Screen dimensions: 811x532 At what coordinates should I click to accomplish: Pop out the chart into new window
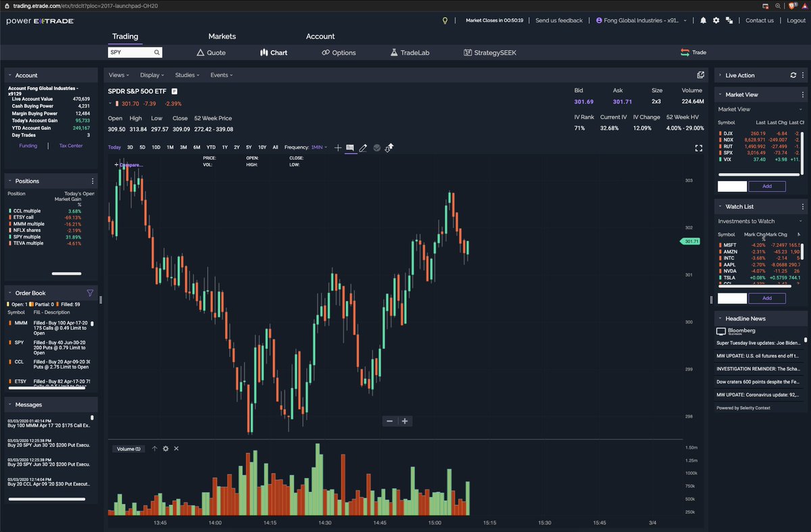(701, 75)
